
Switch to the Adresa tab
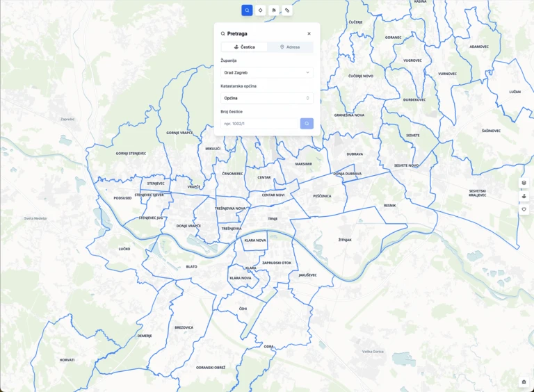click(x=290, y=47)
